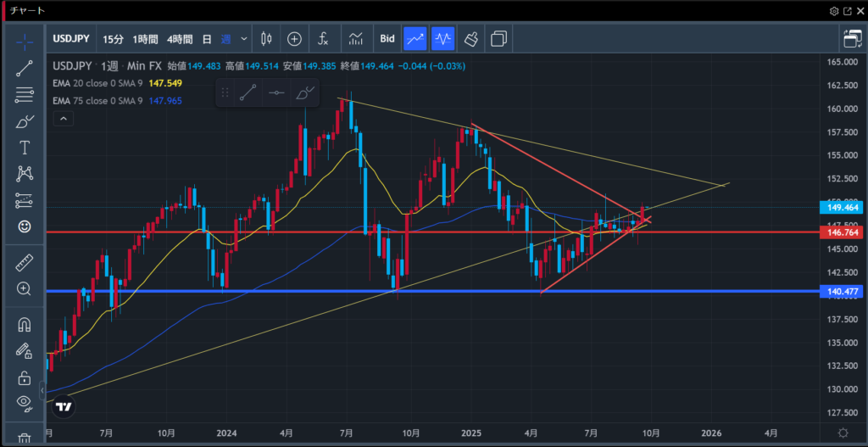
Task: Click the candlestick chart style icon
Action: [266, 39]
